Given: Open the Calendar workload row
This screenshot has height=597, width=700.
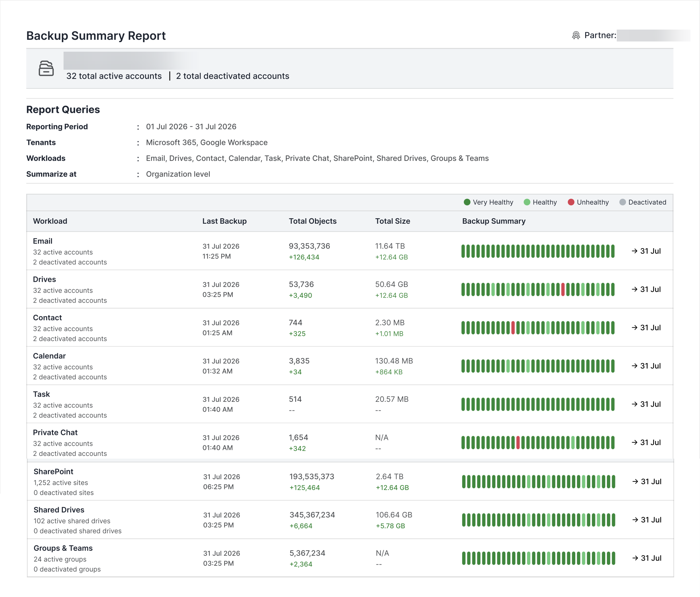Looking at the screenshot, I should tap(350, 366).
